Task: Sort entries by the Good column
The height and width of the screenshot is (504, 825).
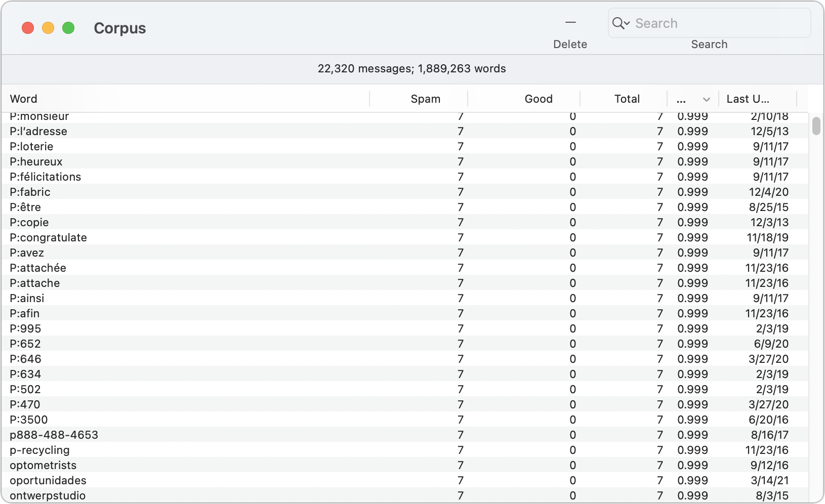Action: pyautogui.click(x=538, y=99)
